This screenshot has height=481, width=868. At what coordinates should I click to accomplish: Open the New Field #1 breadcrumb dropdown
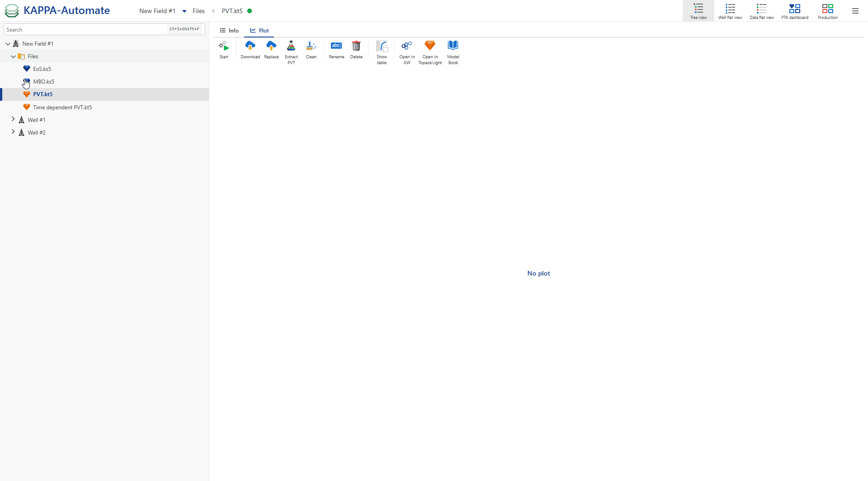click(x=184, y=11)
